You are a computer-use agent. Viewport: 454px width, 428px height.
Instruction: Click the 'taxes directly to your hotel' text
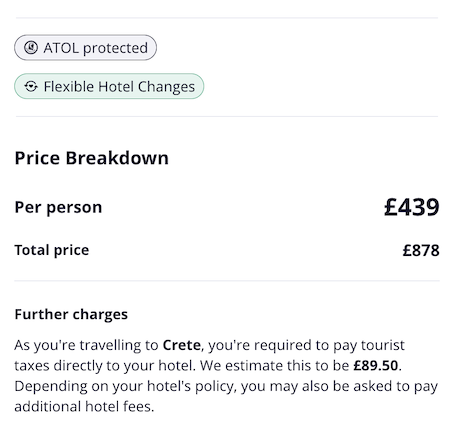point(104,366)
